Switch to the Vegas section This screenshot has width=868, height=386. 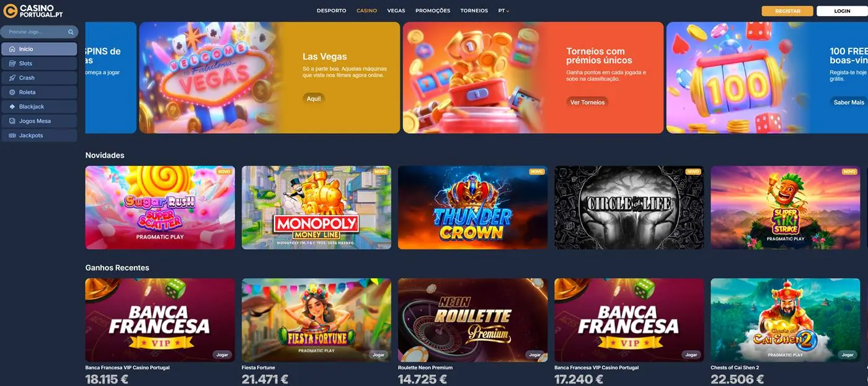tap(396, 11)
